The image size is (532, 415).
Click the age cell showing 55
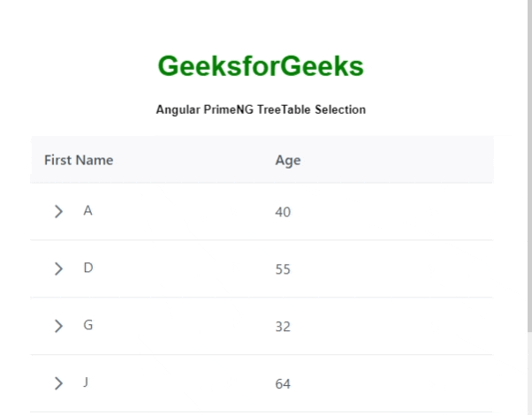(x=283, y=269)
